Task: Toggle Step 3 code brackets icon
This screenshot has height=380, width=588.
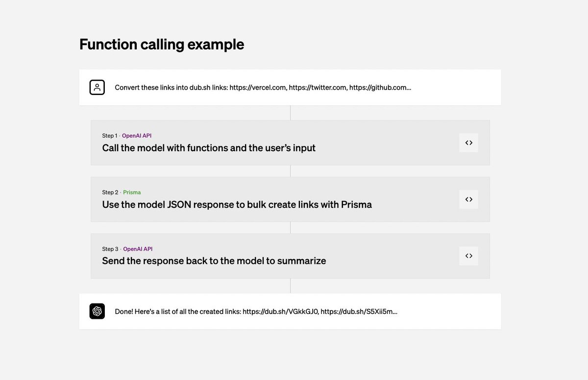Action: pos(469,256)
